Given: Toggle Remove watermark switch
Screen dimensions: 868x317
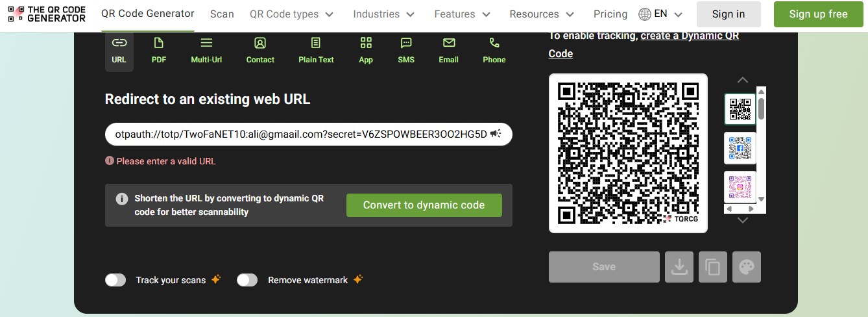Looking at the screenshot, I should pyautogui.click(x=247, y=280).
